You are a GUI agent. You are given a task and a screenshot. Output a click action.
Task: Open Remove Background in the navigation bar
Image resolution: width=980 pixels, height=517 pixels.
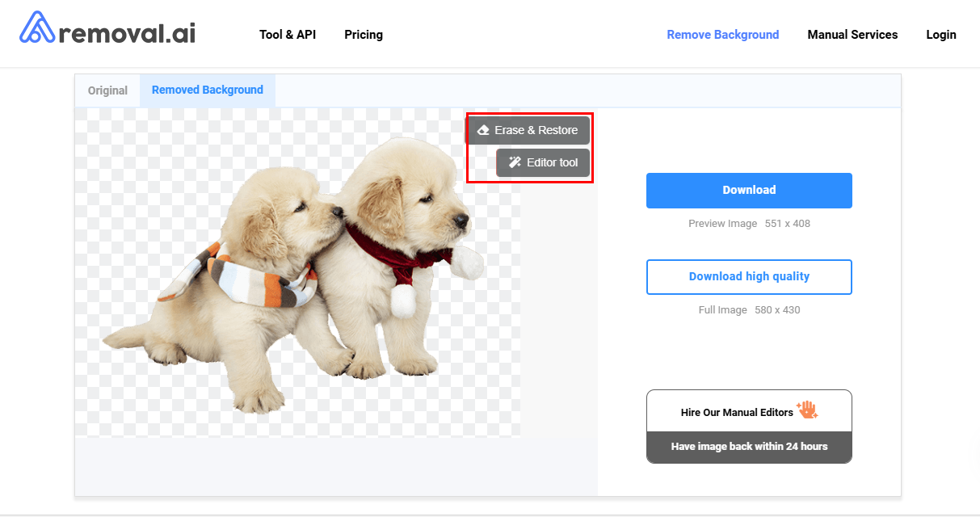[x=723, y=35]
